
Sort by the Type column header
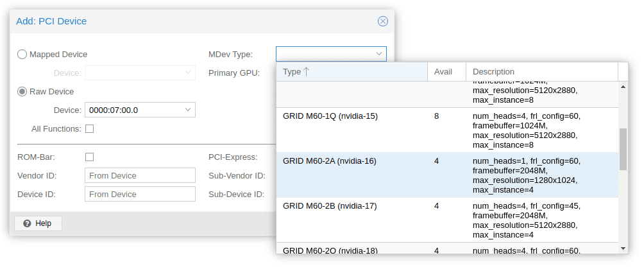coord(352,72)
